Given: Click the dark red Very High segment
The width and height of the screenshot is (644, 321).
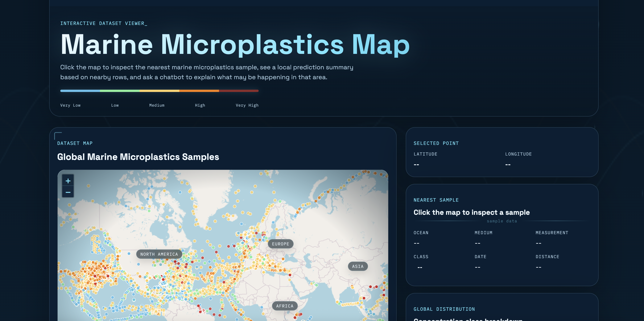Looking at the screenshot, I should point(239,91).
